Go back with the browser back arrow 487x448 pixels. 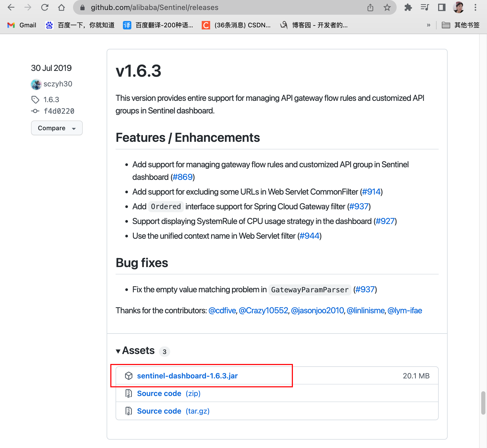(11, 7)
